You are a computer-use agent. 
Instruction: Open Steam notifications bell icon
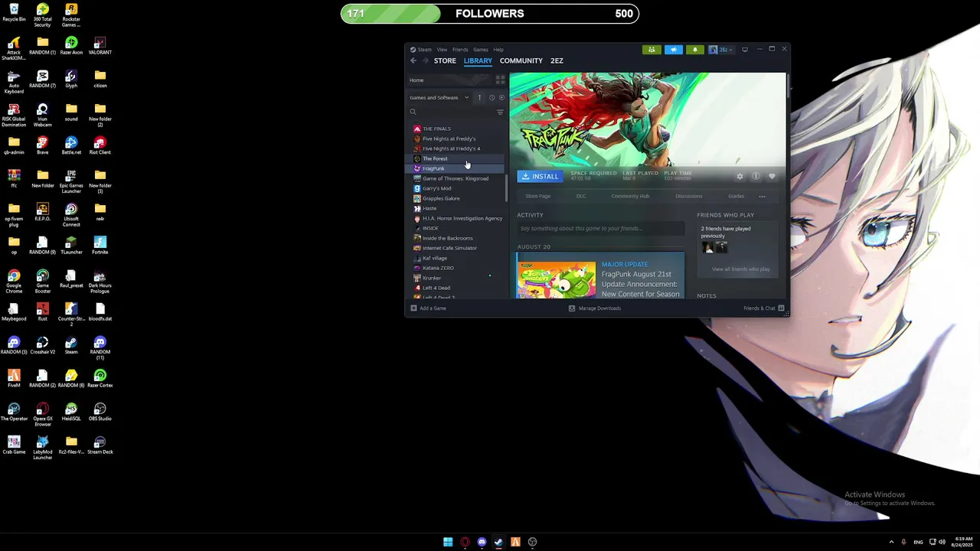pos(695,50)
